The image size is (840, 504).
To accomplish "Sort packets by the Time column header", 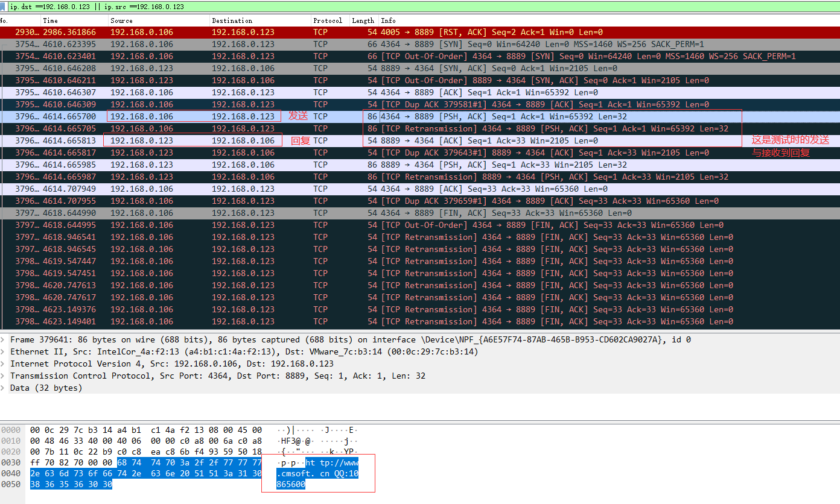I will click(74, 20).
